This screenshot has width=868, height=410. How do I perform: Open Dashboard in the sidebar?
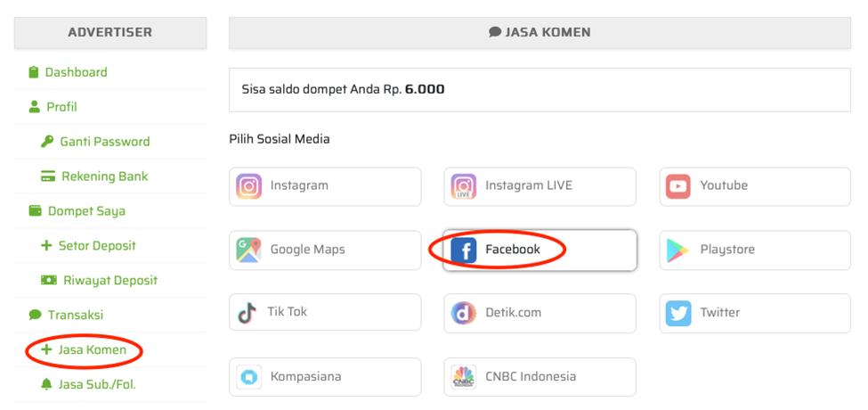pyautogui.click(x=68, y=72)
